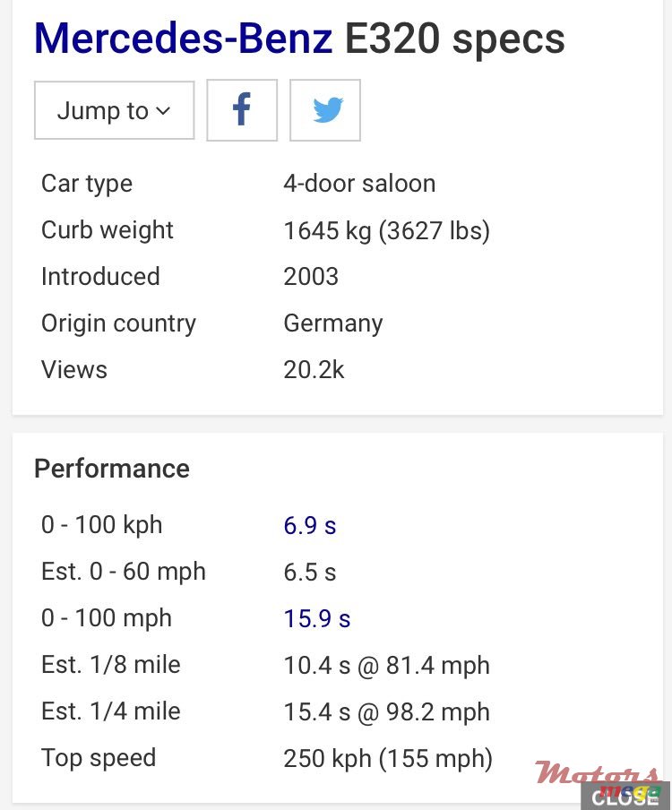
Task: Click the estimated 0-60 mph 6.5 s value
Action: 310,572
